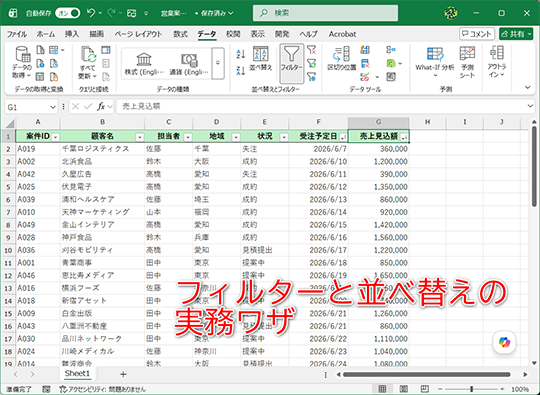Select the Sheet1 sheet tab
This screenshot has height=395, width=540.
77,373
